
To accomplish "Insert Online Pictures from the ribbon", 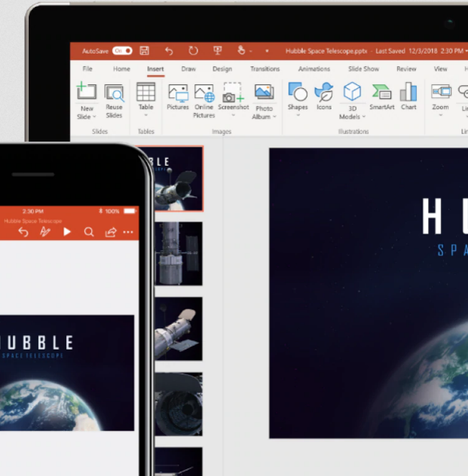I will [204, 99].
